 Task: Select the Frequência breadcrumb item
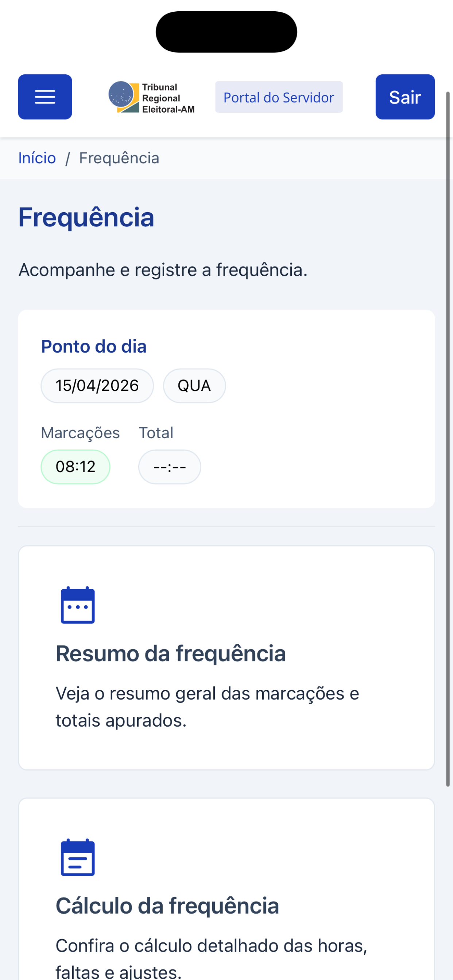pos(119,158)
